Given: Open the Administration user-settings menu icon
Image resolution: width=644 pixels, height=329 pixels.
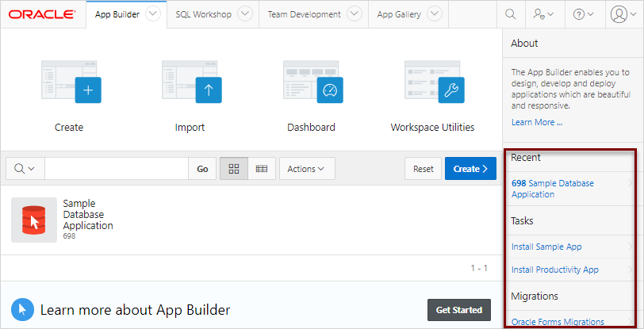Looking at the screenshot, I should 543,14.
